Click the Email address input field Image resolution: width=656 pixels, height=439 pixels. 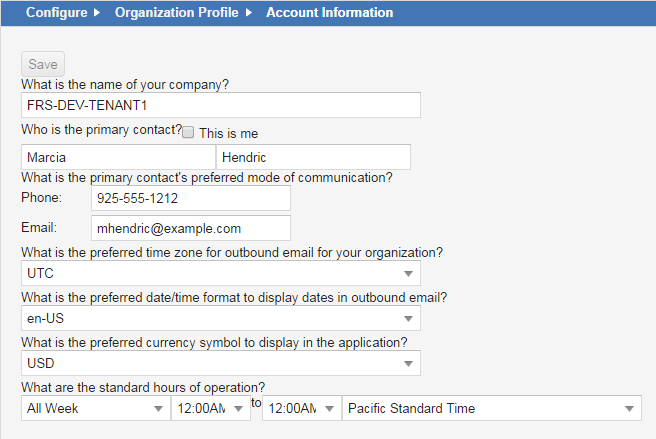(191, 228)
